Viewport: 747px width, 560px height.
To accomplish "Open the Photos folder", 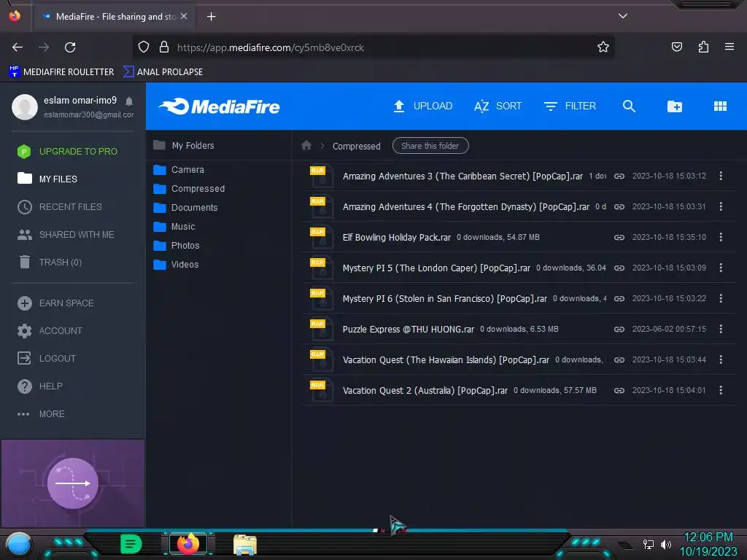I will coord(177,246).
